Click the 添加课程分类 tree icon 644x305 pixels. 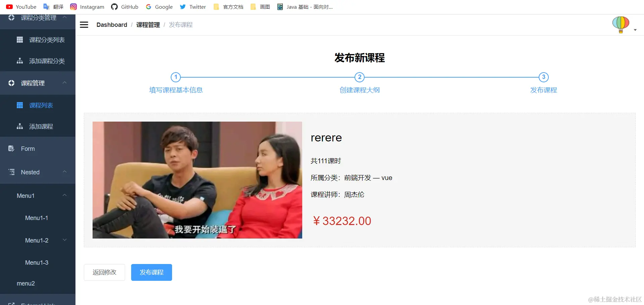pos(20,61)
